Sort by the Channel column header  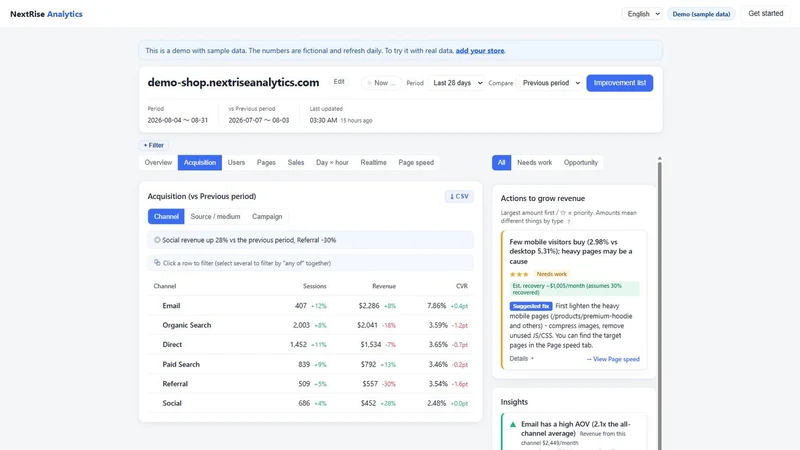[165, 286]
